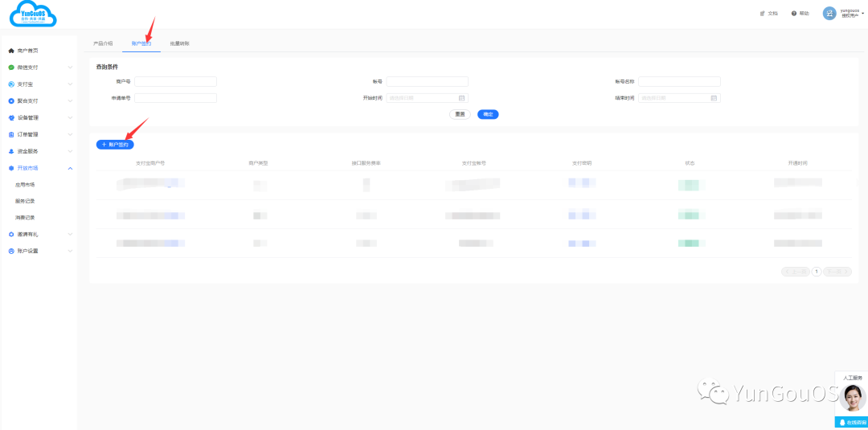Click the 支付密钥 column header
868x430 pixels.
[582, 163]
